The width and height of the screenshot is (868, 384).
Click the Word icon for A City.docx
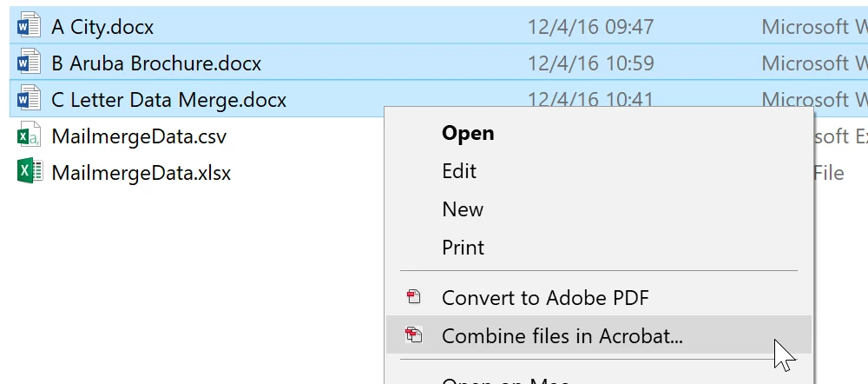(x=29, y=26)
